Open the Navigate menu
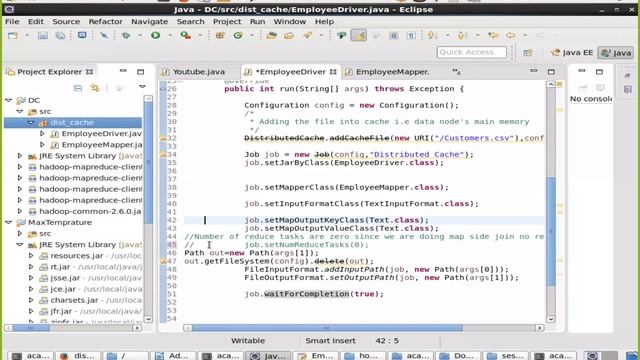This screenshot has width=640, height=360. tap(149, 22)
